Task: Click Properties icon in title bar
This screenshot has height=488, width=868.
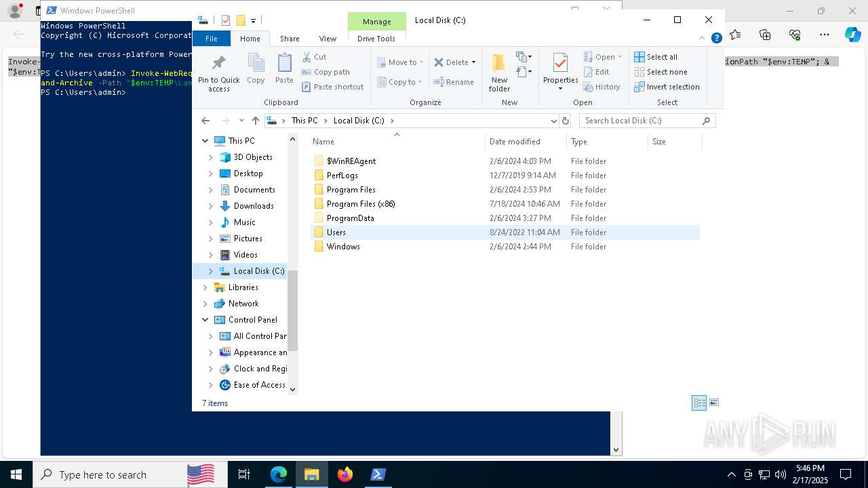Action: (x=226, y=20)
